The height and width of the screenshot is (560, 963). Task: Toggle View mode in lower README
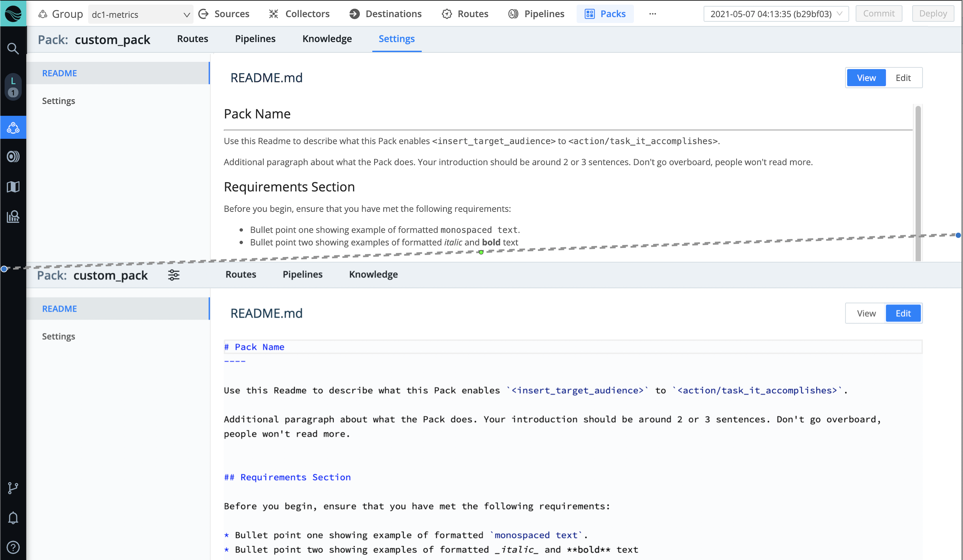click(866, 313)
